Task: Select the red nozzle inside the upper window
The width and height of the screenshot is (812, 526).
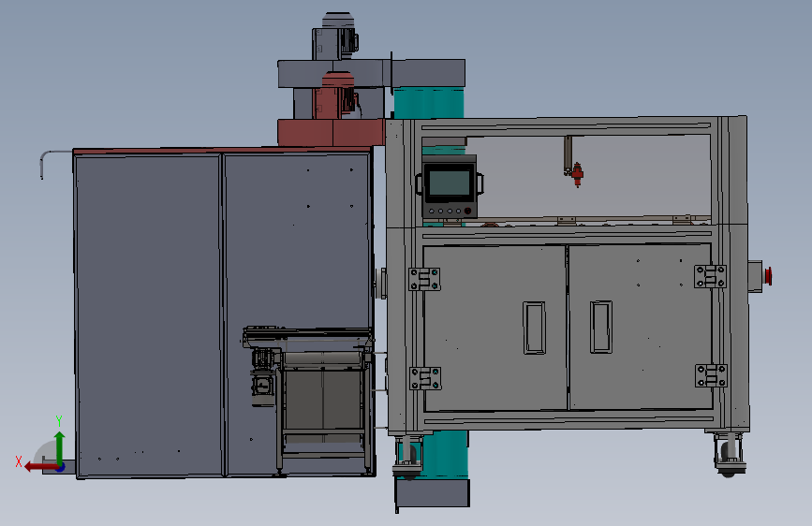Action: click(x=578, y=175)
